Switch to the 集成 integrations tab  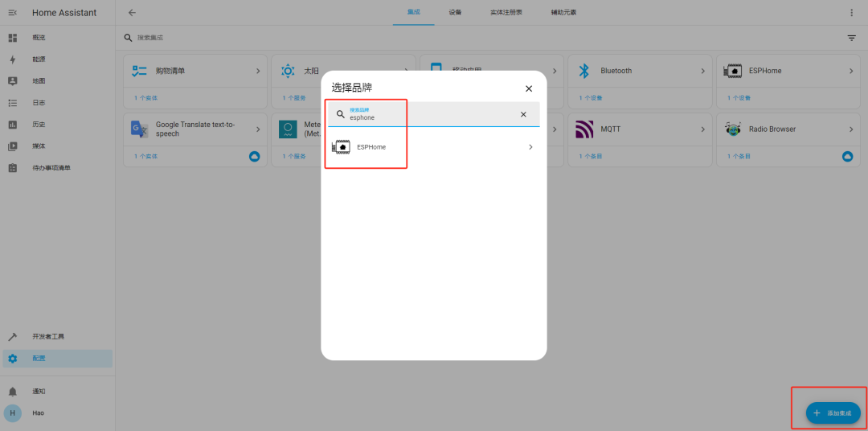click(x=414, y=13)
